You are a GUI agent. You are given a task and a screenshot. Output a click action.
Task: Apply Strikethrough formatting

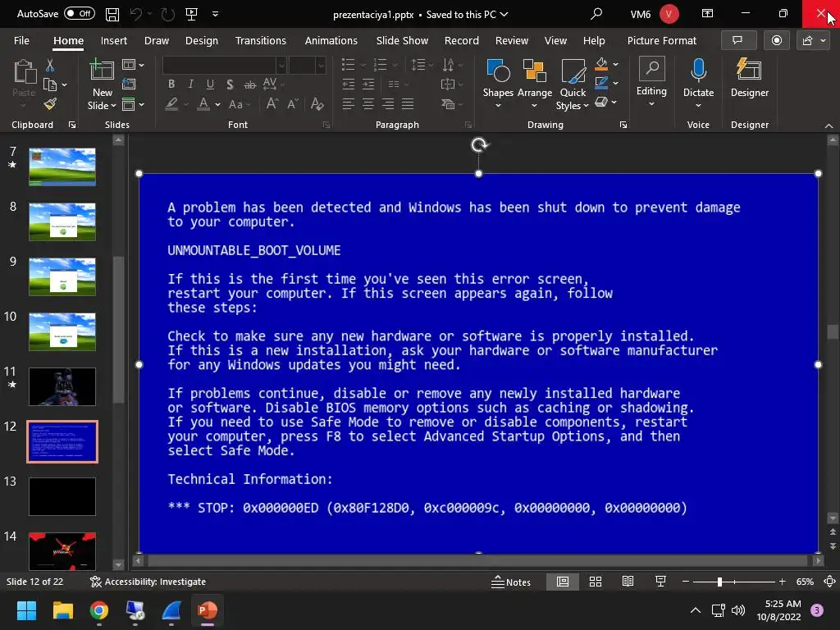coord(249,84)
